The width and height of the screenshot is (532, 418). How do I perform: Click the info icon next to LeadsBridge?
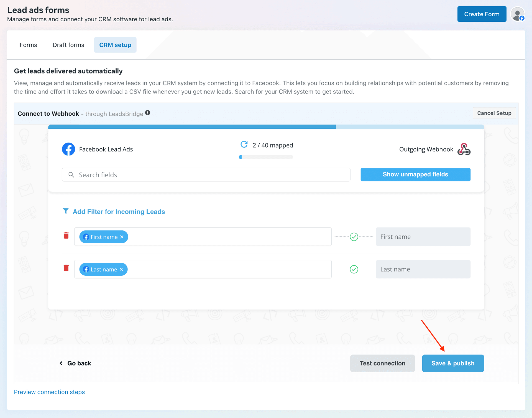point(148,113)
